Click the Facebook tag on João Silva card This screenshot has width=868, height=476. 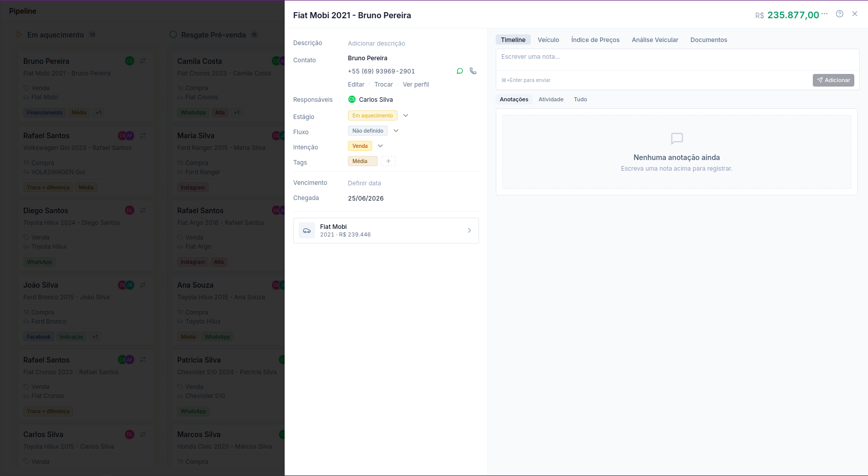click(38, 337)
